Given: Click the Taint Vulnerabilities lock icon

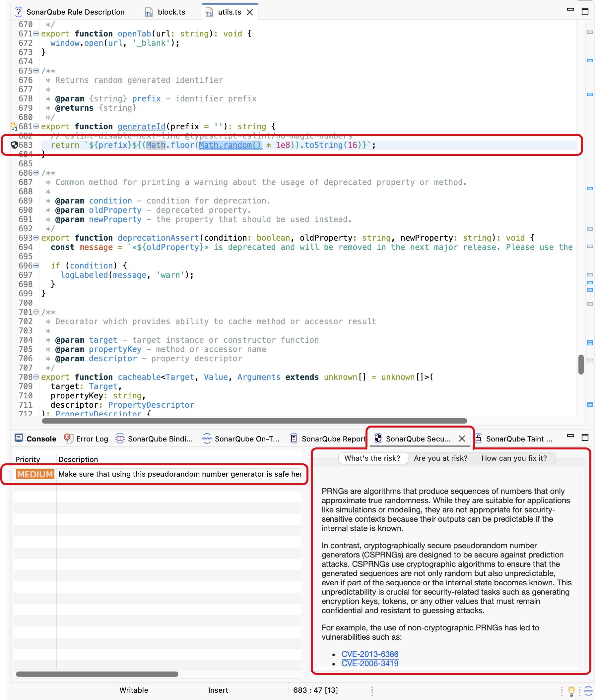Looking at the screenshot, I should point(478,438).
